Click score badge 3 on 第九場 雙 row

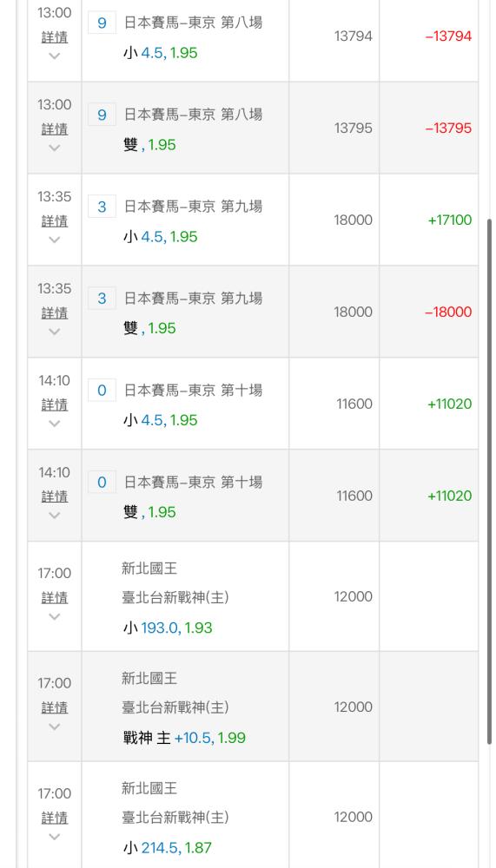pos(102,299)
